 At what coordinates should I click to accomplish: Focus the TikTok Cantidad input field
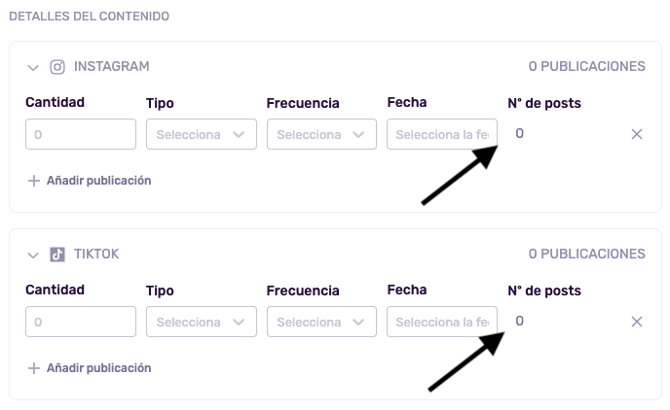80,322
